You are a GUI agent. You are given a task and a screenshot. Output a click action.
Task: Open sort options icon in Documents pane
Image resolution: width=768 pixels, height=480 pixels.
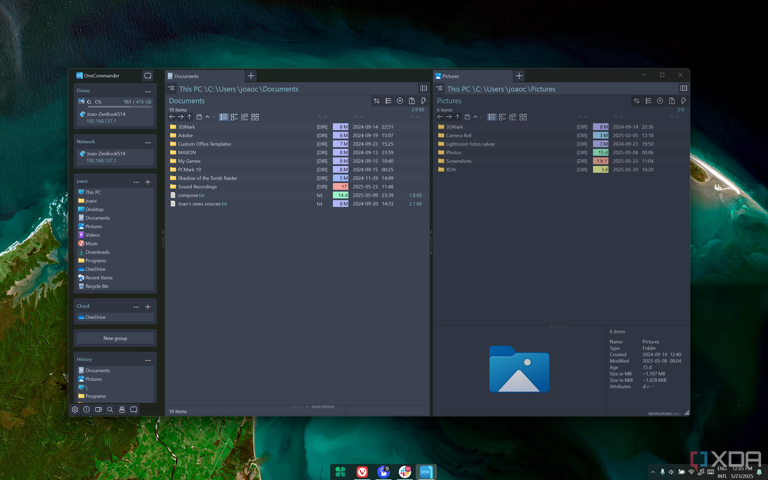click(x=376, y=101)
